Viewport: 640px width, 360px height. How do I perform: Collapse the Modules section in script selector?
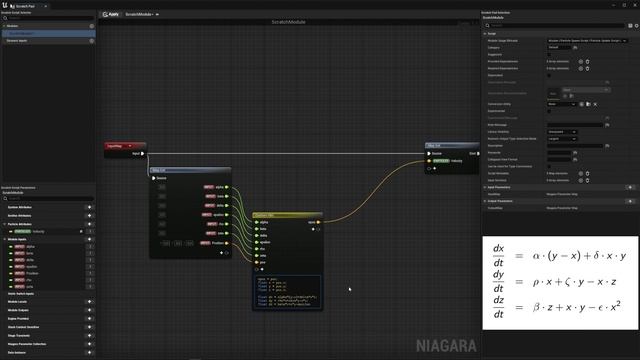coord(4,26)
